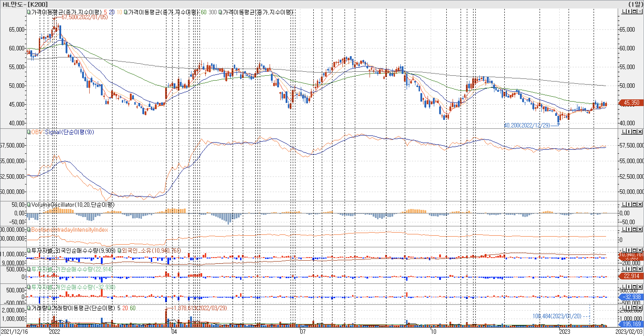Select the 60-period moving average legend number
644x336 pixels.
point(204,12)
